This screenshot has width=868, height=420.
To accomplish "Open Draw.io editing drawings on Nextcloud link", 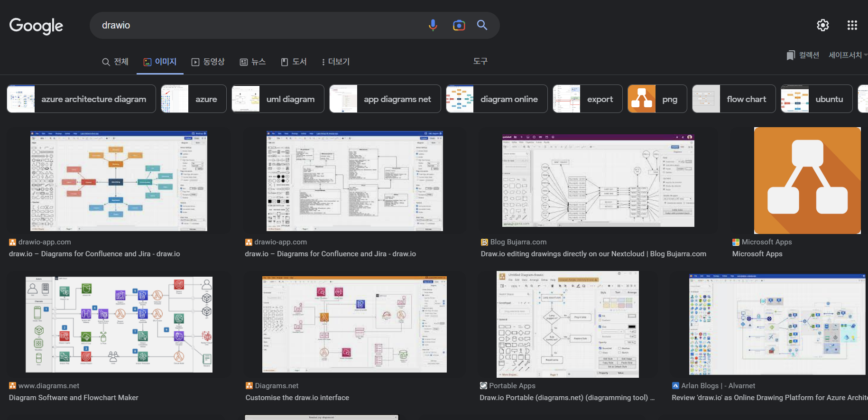I will tap(593, 254).
